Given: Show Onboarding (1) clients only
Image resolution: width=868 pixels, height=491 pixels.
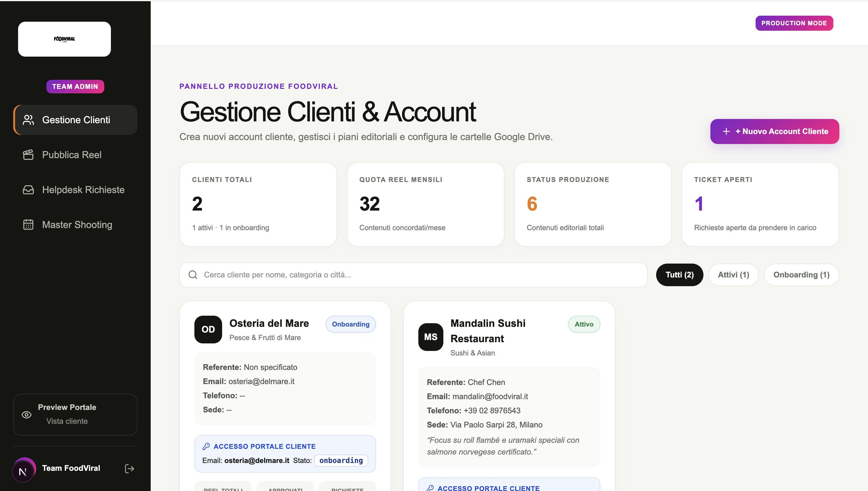Looking at the screenshot, I should pyautogui.click(x=801, y=275).
